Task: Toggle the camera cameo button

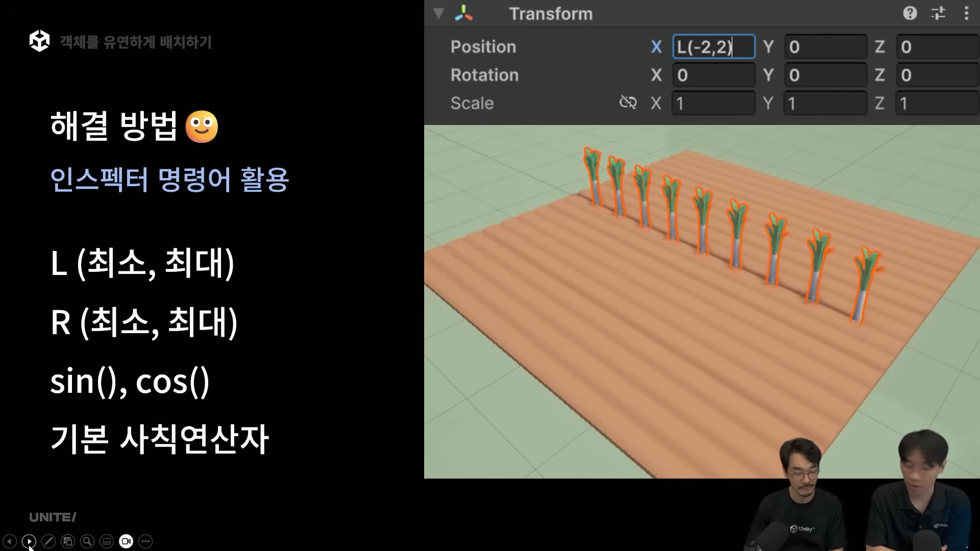Action: (126, 541)
